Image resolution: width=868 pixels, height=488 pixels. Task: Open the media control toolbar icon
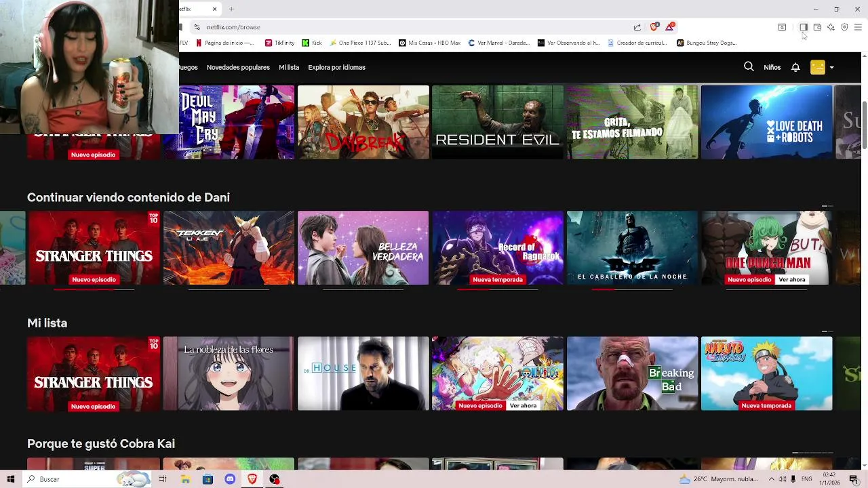(x=782, y=27)
